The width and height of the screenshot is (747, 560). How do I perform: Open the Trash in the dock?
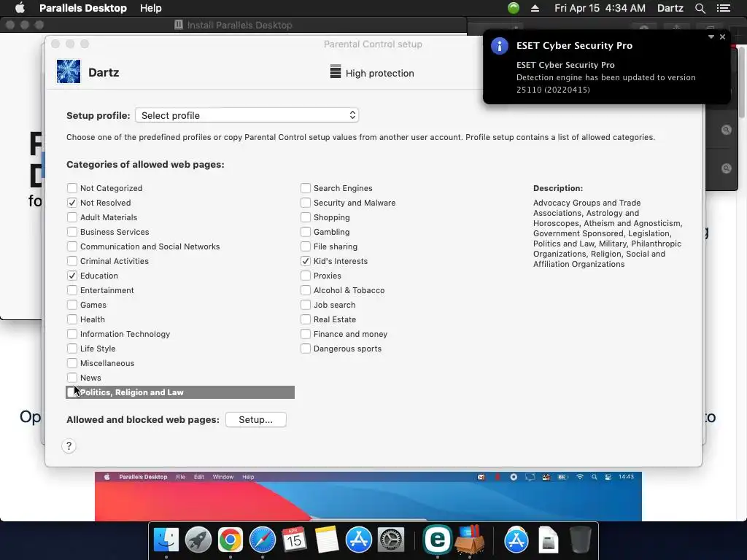pyautogui.click(x=580, y=540)
